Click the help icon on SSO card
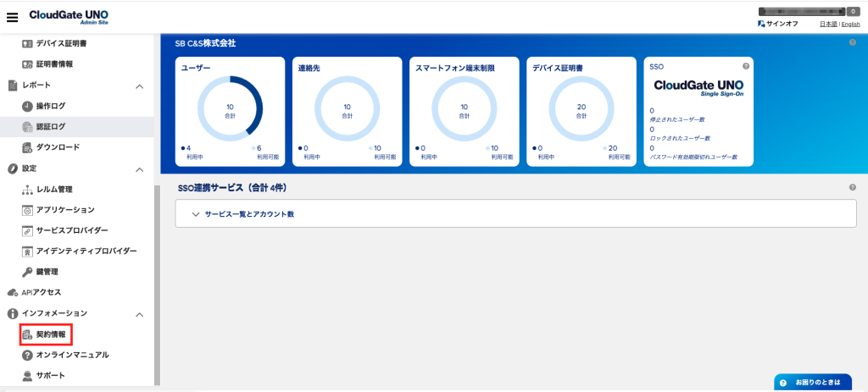This screenshot has width=868, height=392. (x=746, y=66)
